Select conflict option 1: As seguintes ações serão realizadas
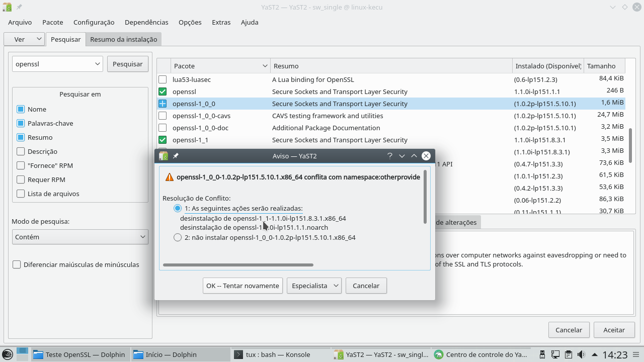 click(178, 208)
